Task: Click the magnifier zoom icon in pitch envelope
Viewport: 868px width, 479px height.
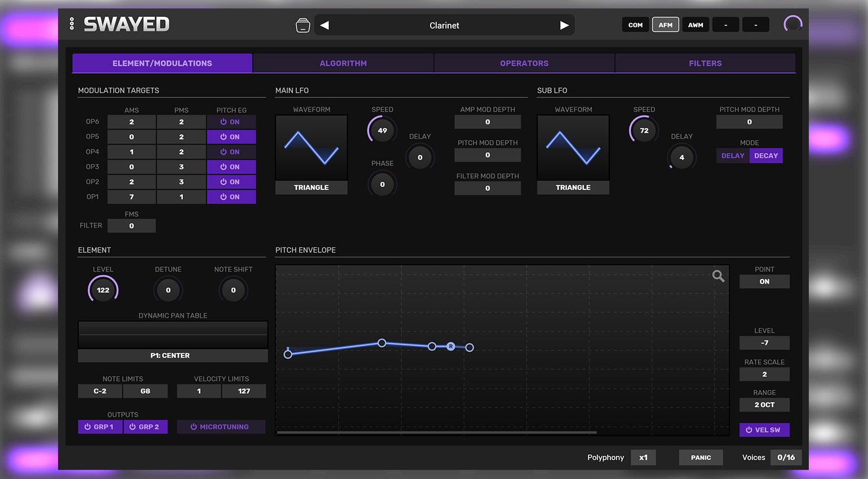Action: (718, 276)
